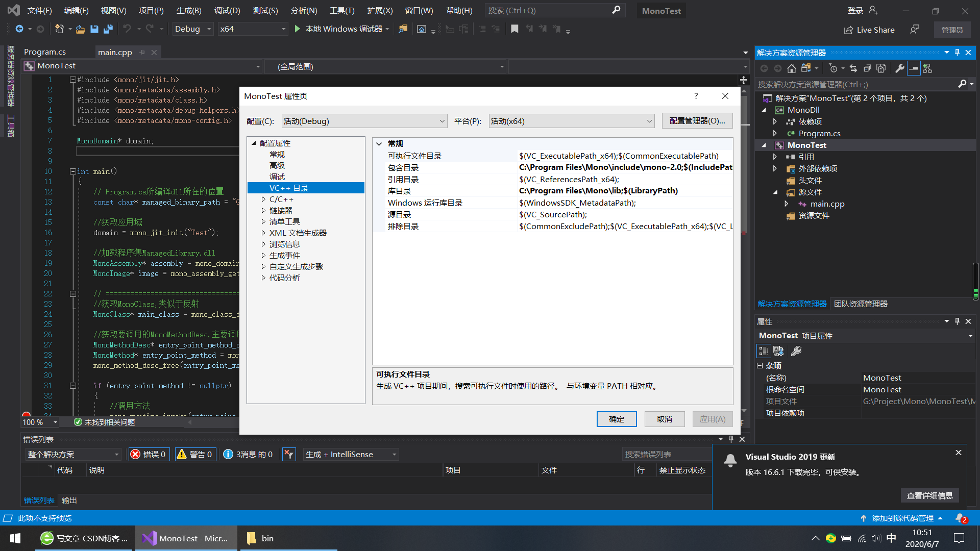Image resolution: width=980 pixels, height=551 pixels.
Task: Open the 调试(D) menu
Action: (x=227, y=10)
